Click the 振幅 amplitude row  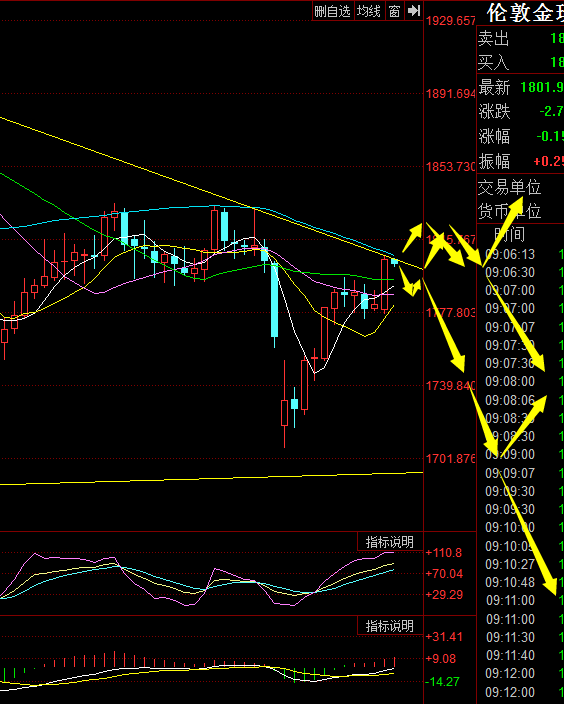click(520, 161)
